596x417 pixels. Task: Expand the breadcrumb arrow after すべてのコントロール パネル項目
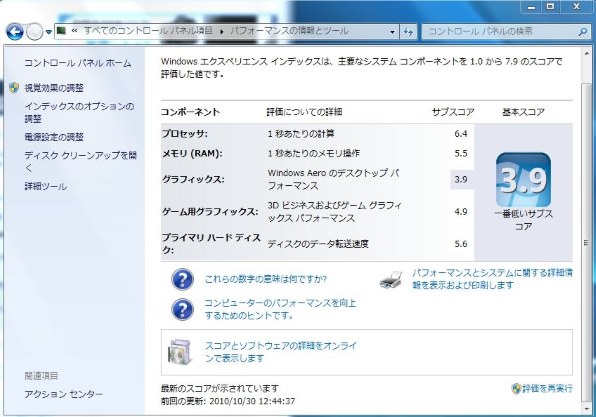[221, 32]
